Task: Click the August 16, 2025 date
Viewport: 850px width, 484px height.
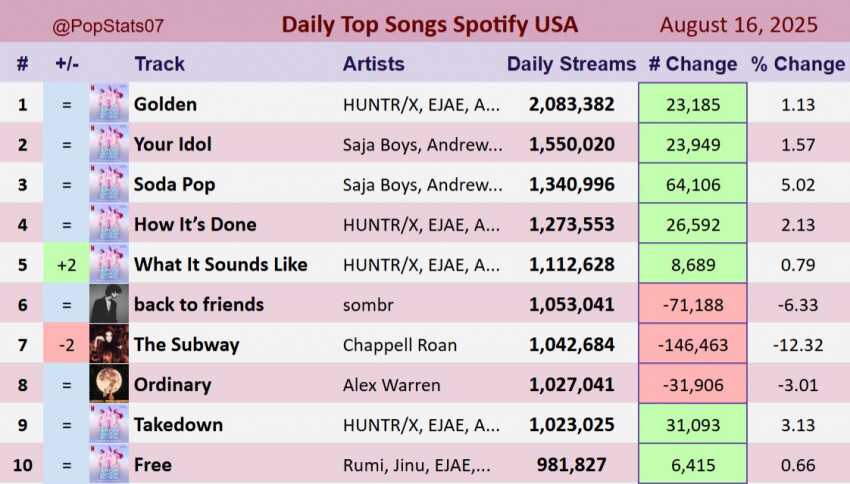Action: [739, 24]
